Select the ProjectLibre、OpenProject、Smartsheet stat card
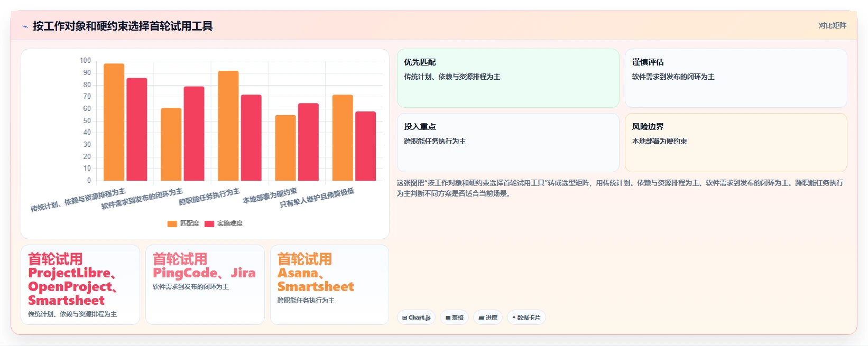Image resolution: width=868 pixels, height=346 pixels. tap(80, 285)
